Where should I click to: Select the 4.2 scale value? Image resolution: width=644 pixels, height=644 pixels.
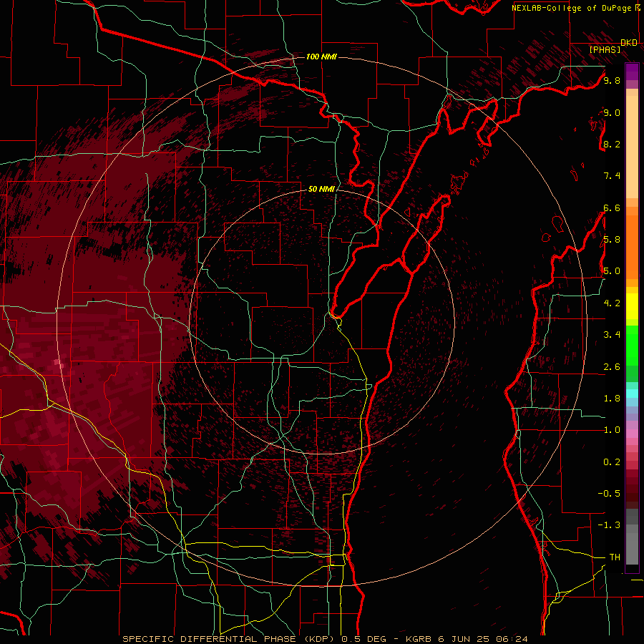[612, 303]
